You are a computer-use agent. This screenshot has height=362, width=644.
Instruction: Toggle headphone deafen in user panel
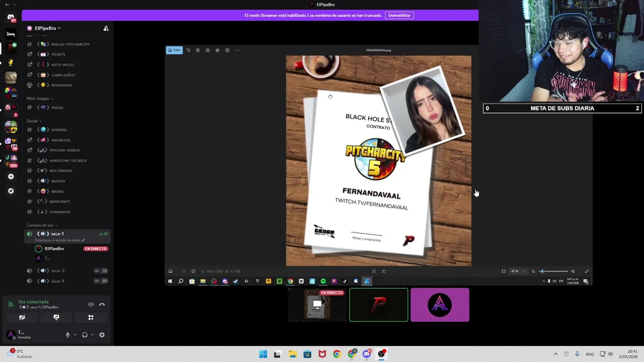tap(85, 335)
